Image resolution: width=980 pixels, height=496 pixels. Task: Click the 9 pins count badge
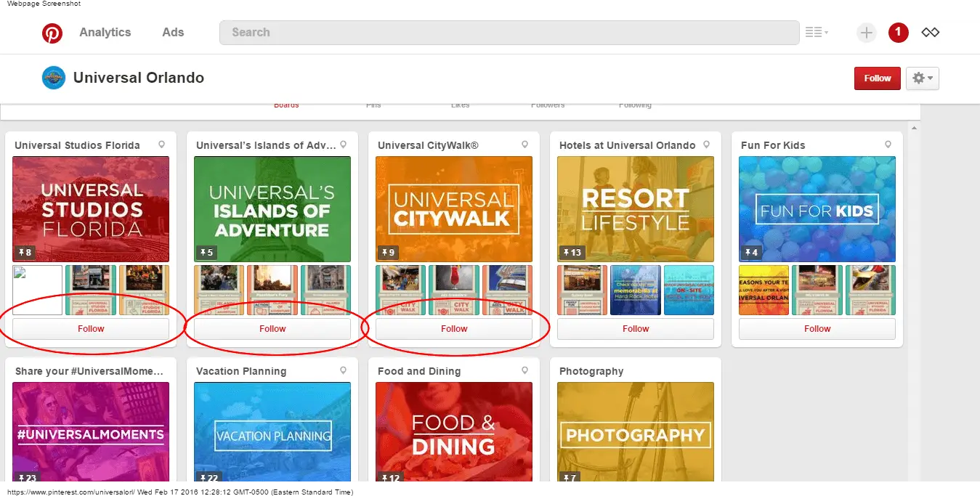coord(389,253)
